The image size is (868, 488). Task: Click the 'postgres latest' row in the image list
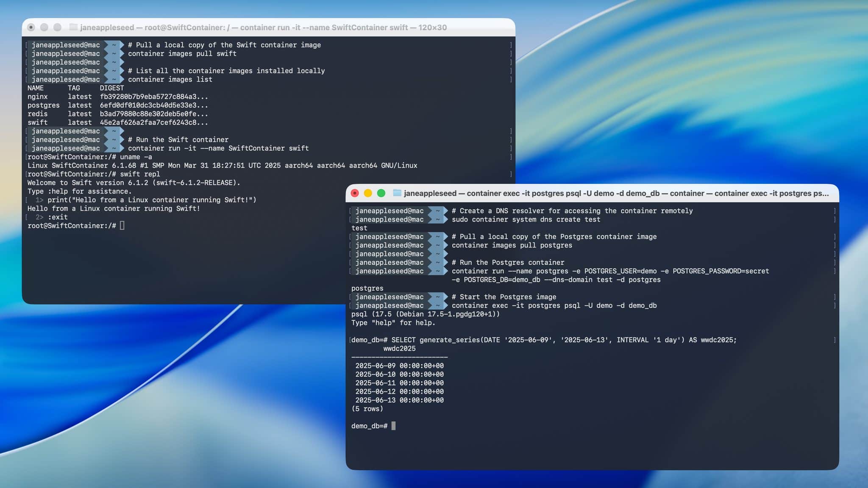tap(76, 105)
